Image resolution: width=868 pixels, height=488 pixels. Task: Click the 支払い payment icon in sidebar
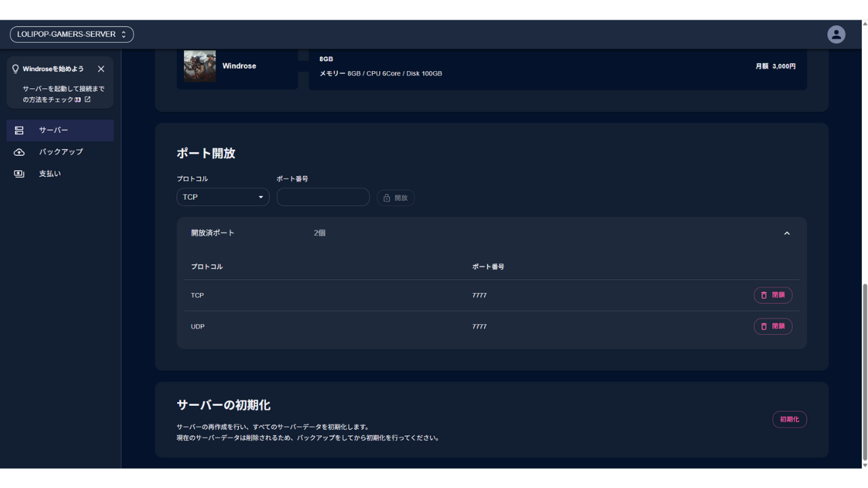19,174
